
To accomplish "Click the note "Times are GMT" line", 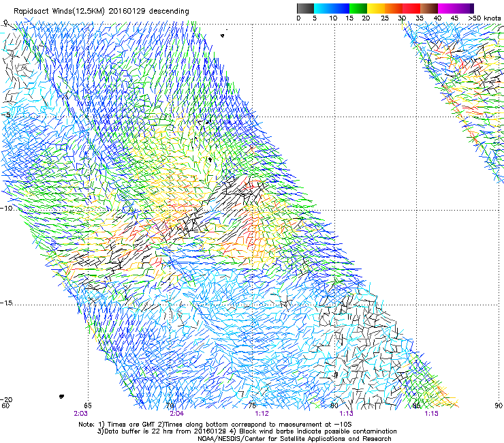I will point(215,425).
